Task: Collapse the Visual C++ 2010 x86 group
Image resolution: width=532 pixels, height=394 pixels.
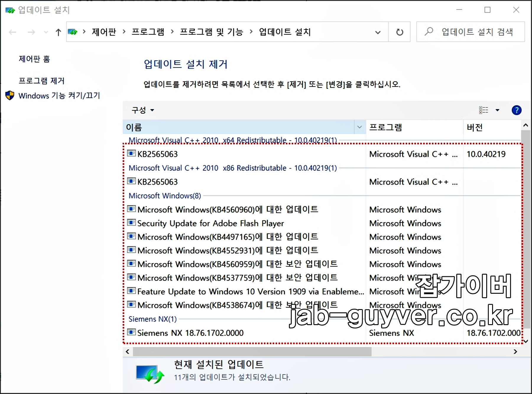Action: (x=233, y=168)
